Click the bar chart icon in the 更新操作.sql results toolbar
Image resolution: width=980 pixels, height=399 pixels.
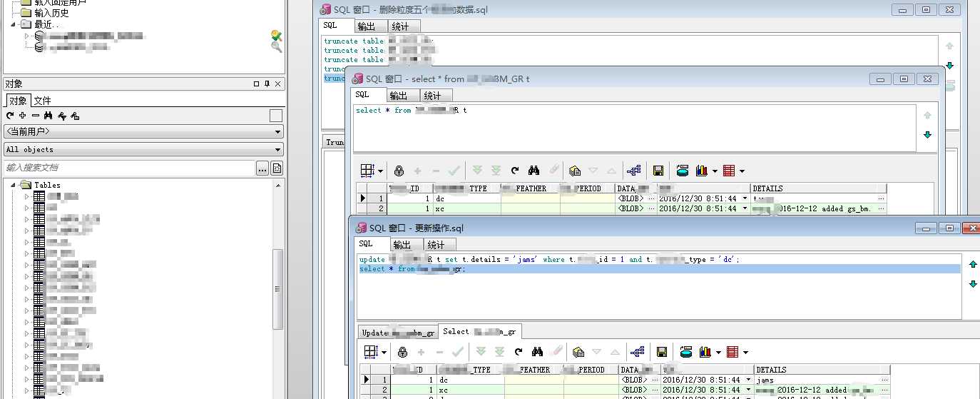pos(705,352)
